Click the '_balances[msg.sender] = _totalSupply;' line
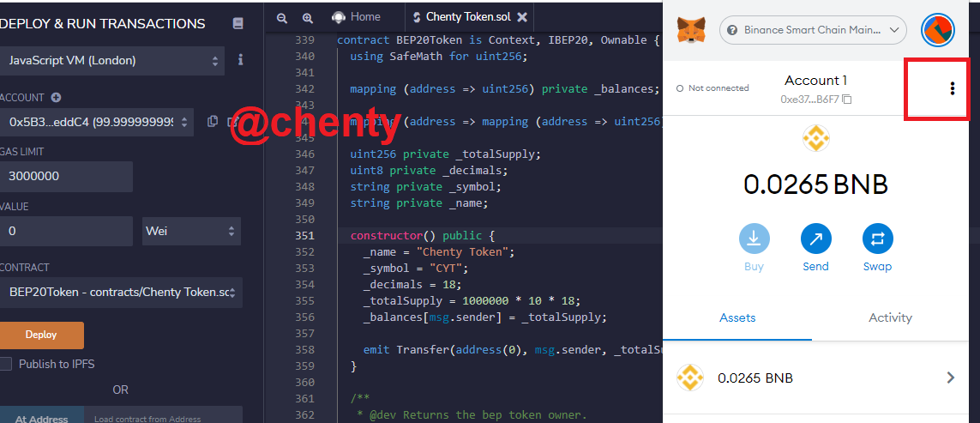The image size is (980, 423). click(485, 317)
